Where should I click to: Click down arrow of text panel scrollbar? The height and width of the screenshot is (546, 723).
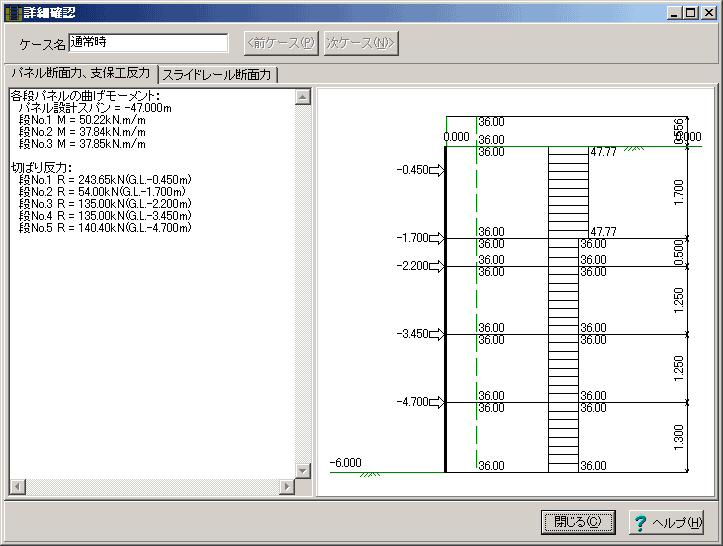point(302,470)
